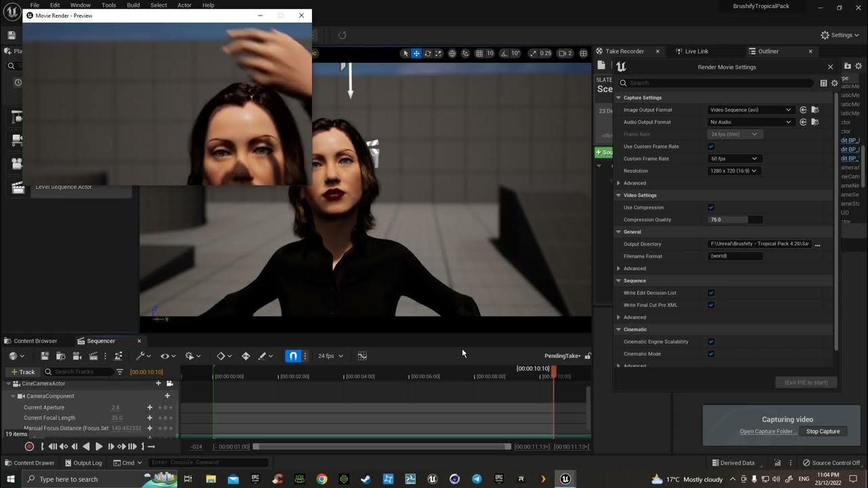The height and width of the screenshot is (488, 868).
Task: Toggle rotation snap angle icon
Action: click(x=505, y=54)
